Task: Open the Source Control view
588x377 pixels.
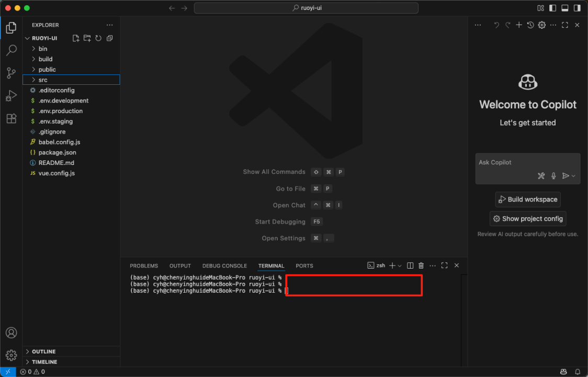Action: (12, 73)
